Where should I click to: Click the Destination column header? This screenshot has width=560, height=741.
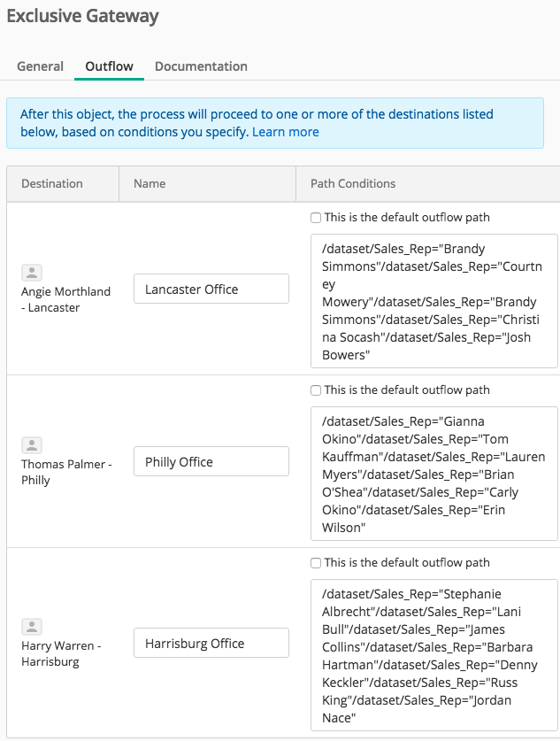pos(52,184)
